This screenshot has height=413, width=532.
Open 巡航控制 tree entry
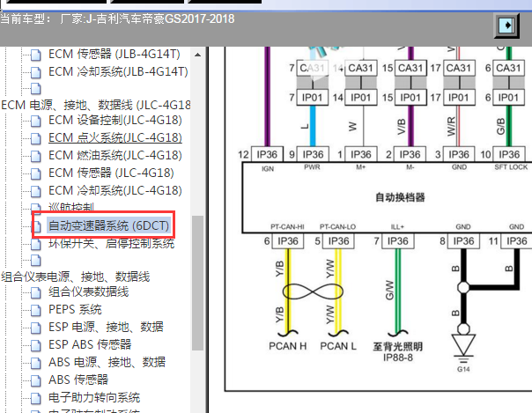click(71, 207)
